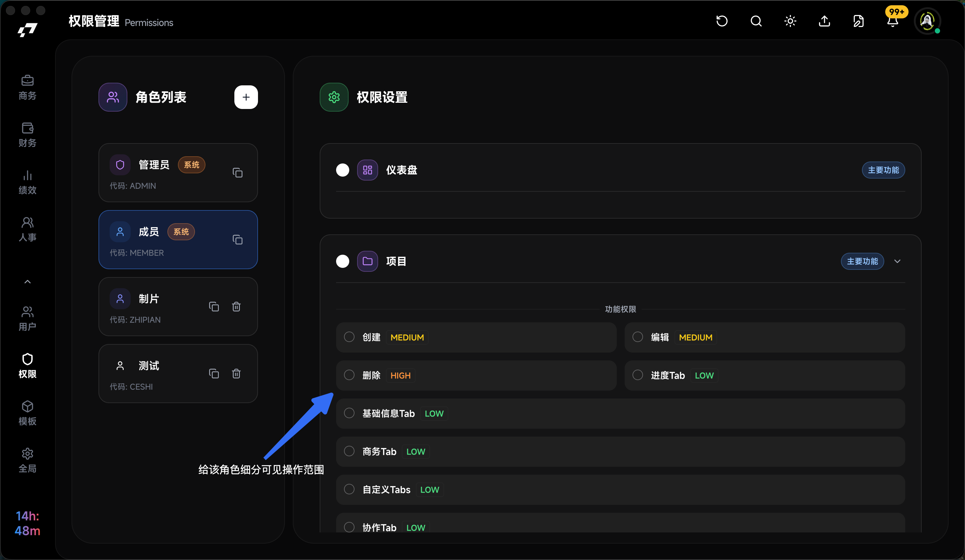The width and height of the screenshot is (965, 560).
Task: Click the app logo in sidebar
Action: (28, 30)
